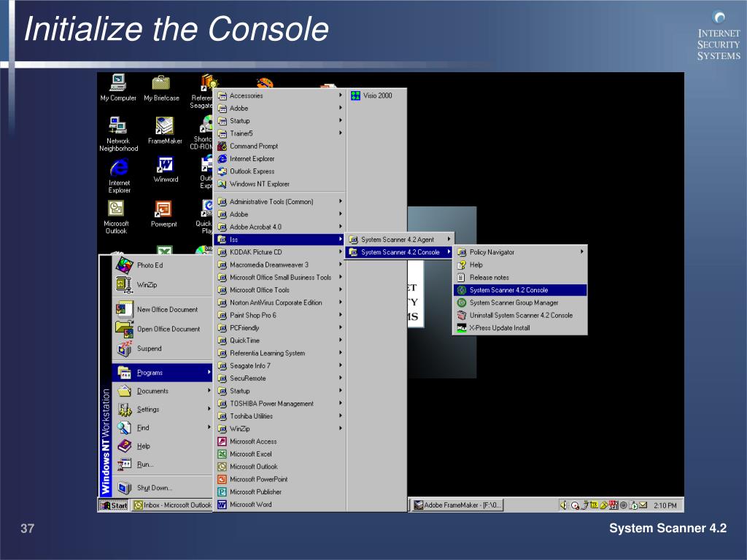Viewport: 747px width, 560px height.
Task: Click Microsoft PowerPoint icon in Programs
Action: pyautogui.click(x=222, y=480)
